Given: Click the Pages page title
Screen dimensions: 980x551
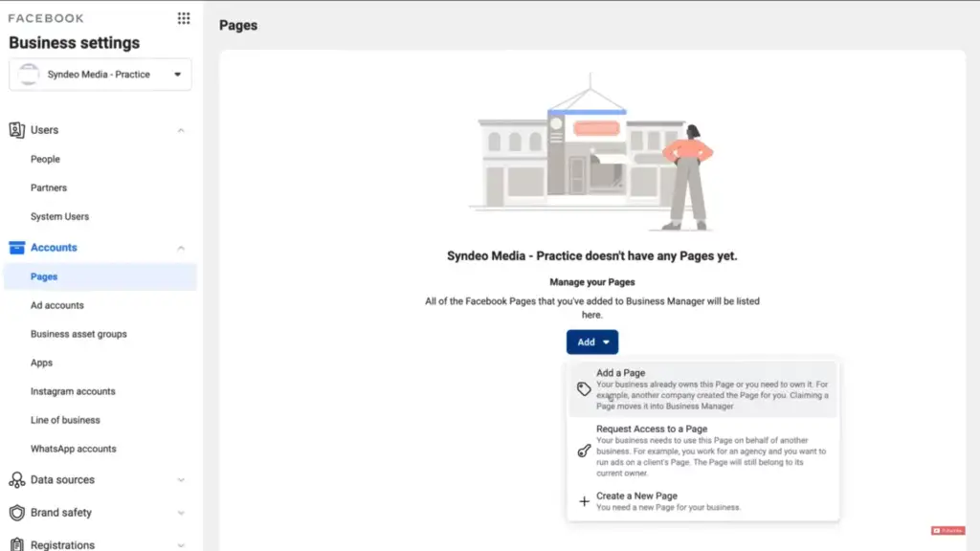Looking at the screenshot, I should click(x=238, y=25).
